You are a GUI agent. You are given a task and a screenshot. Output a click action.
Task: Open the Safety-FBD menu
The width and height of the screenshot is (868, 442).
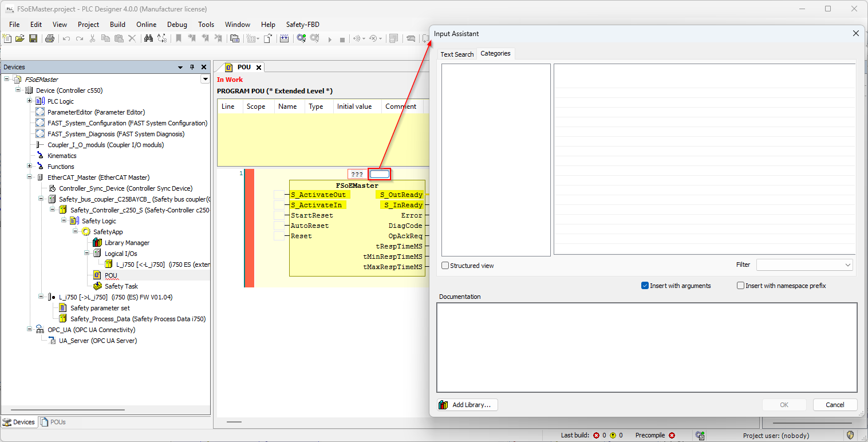pyautogui.click(x=302, y=25)
